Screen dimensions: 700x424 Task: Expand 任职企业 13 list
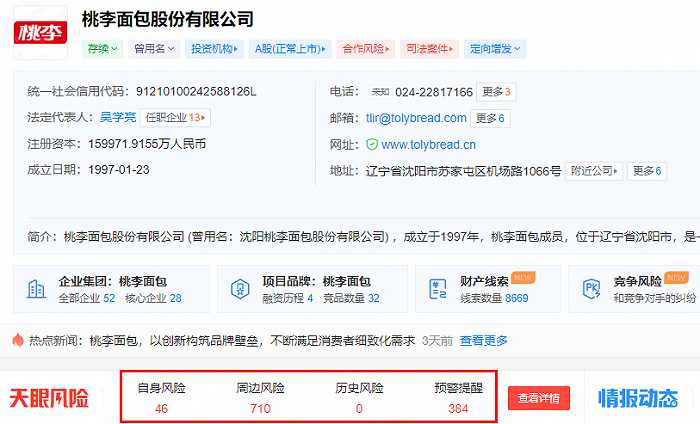[175, 117]
